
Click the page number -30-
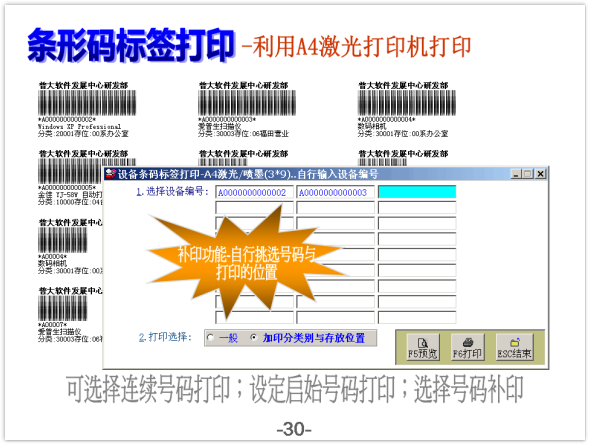tap(294, 429)
